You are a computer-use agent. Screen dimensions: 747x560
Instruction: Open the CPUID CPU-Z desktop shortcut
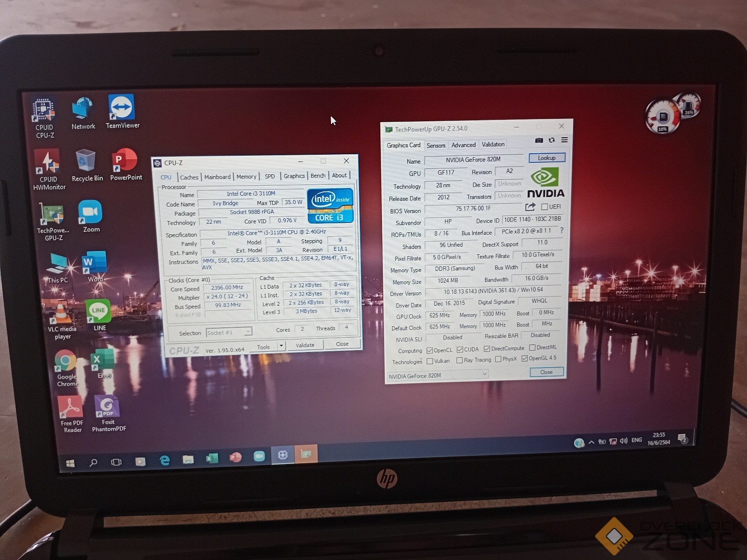44,118
